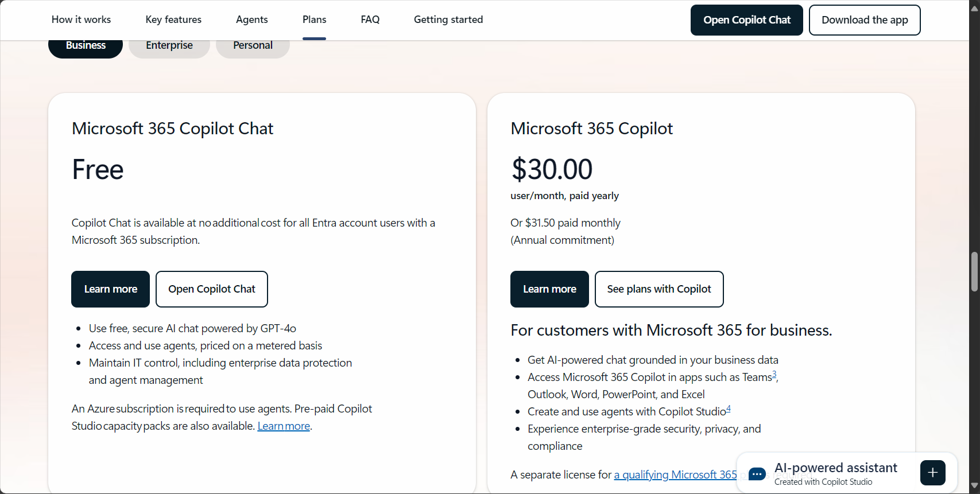Viewport: 980px width, 494px height.
Task: Click See plans with Copilot button
Action: (659, 289)
